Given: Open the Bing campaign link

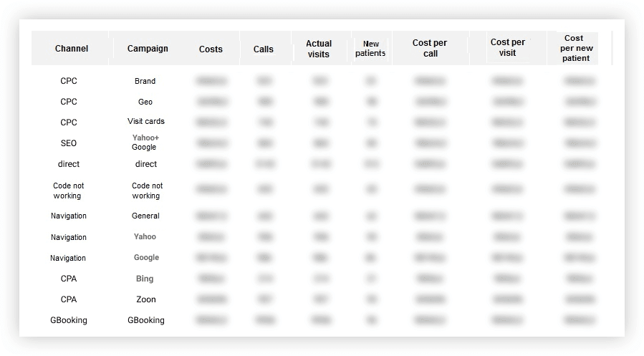Looking at the screenshot, I should (x=145, y=279).
